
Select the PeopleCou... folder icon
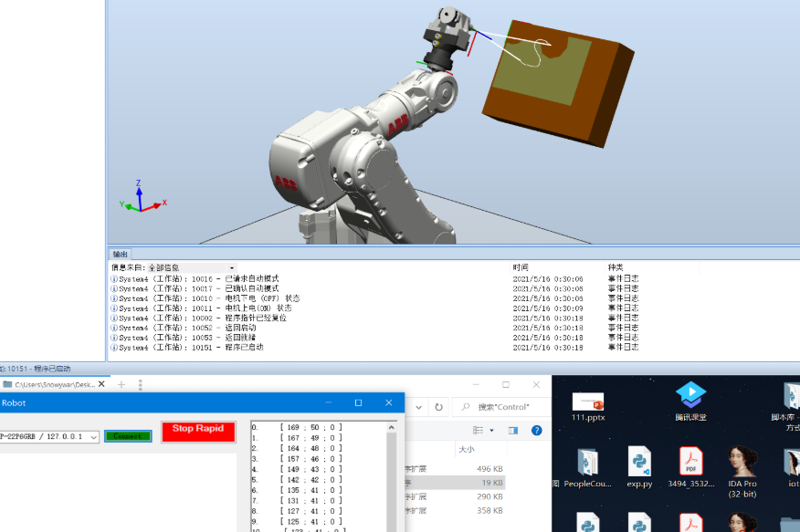click(x=587, y=463)
